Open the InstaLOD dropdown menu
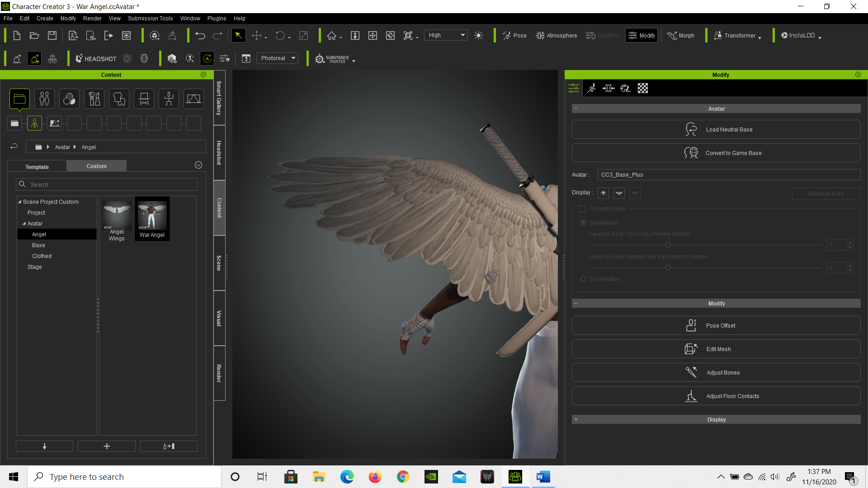The width and height of the screenshot is (868, 488). pyautogui.click(x=801, y=36)
